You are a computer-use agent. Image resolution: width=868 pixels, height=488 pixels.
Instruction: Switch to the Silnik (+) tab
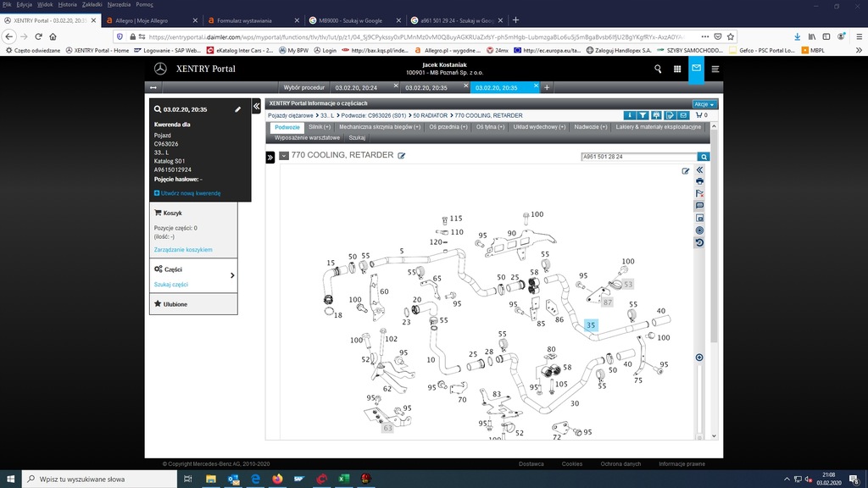[320, 127]
